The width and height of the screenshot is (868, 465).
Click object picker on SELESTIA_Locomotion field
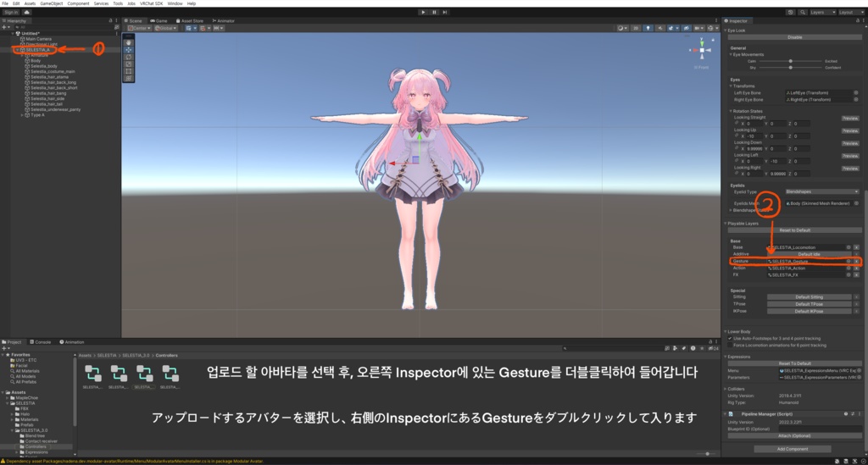click(848, 247)
